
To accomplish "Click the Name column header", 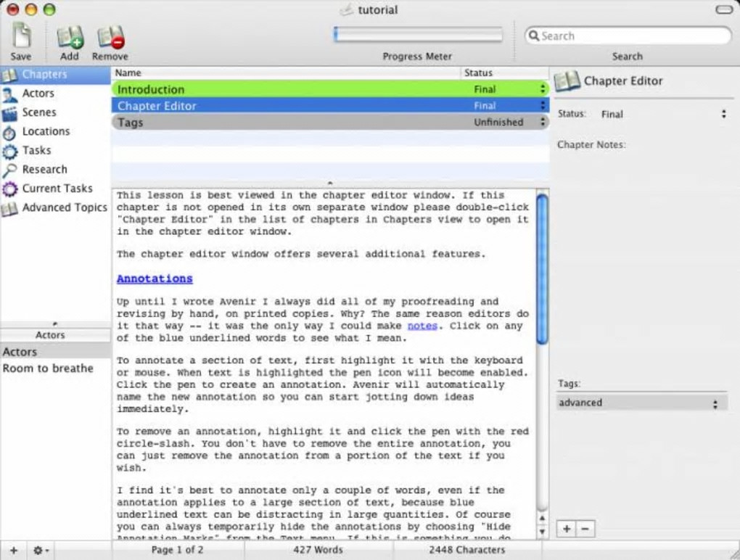I will pos(286,73).
